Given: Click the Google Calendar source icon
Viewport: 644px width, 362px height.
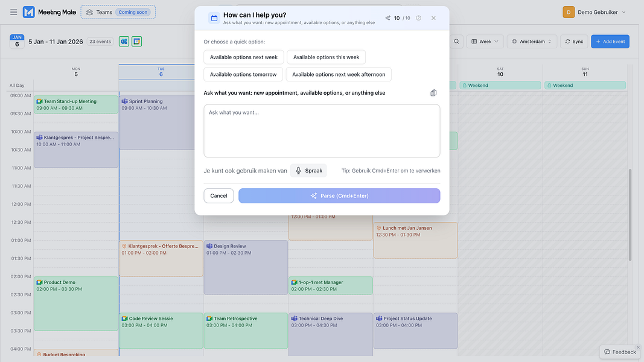Looking at the screenshot, I should (x=137, y=42).
